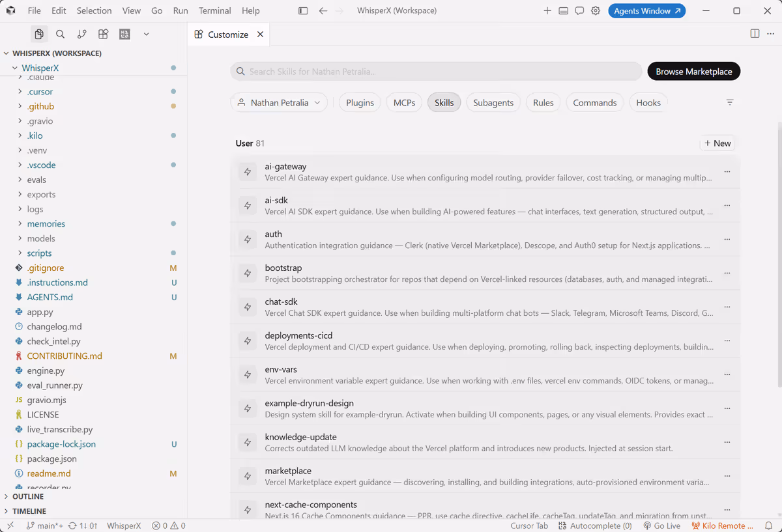Image resolution: width=782 pixels, height=532 pixels.
Task: Close the Customize tab
Action: click(x=261, y=35)
